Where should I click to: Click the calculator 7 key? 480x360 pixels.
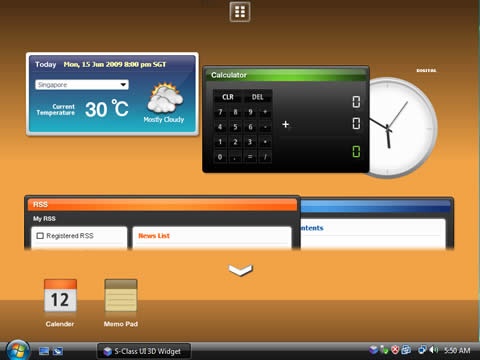tap(220, 112)
